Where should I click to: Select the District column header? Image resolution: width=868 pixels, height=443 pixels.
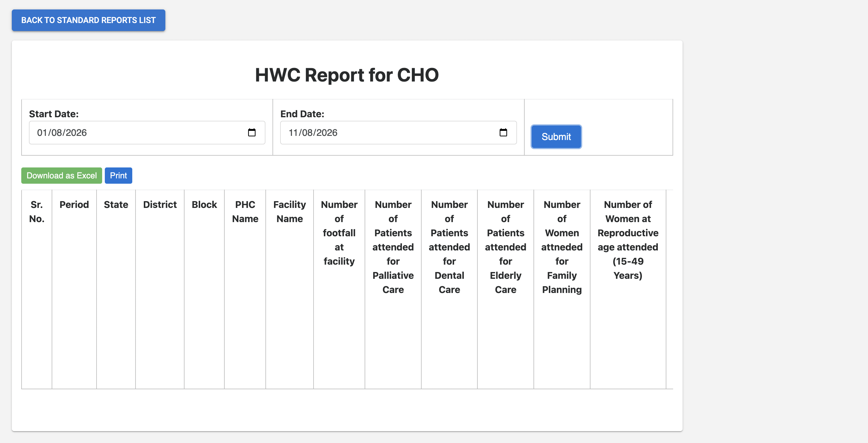coord(160,205)
